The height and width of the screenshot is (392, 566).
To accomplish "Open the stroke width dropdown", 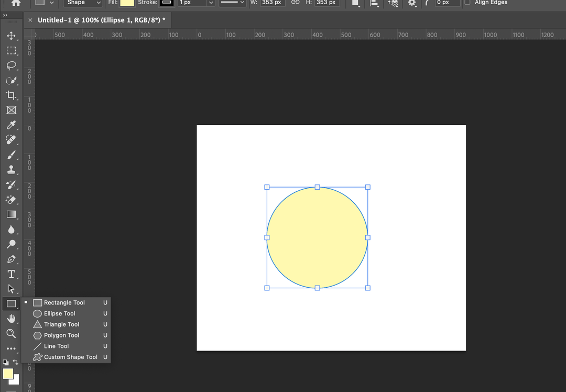I will pyautogui.click(x=211, y=3).
